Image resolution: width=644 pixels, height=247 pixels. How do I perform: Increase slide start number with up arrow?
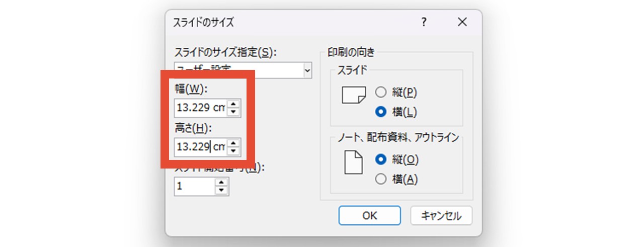coord(221,183)
